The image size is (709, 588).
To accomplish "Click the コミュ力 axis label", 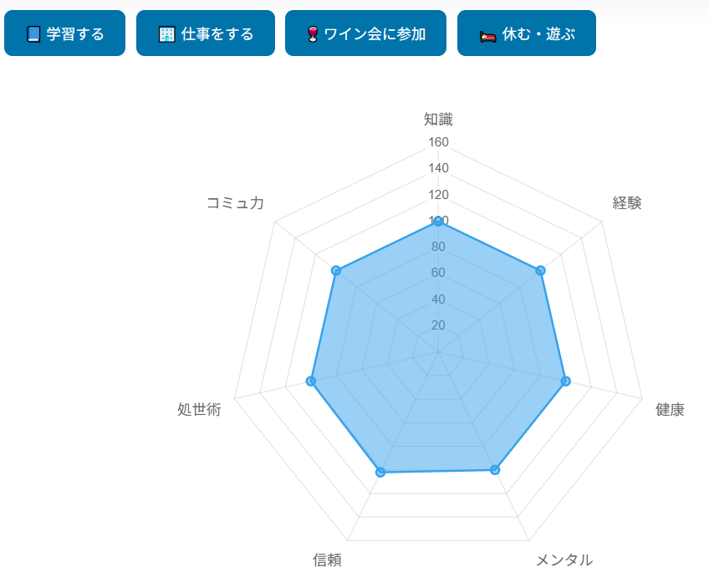I will [x=235, y=202].
